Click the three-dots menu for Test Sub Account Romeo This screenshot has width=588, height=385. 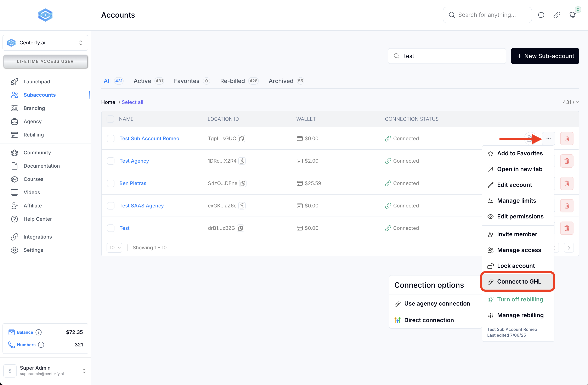(548, 139)
